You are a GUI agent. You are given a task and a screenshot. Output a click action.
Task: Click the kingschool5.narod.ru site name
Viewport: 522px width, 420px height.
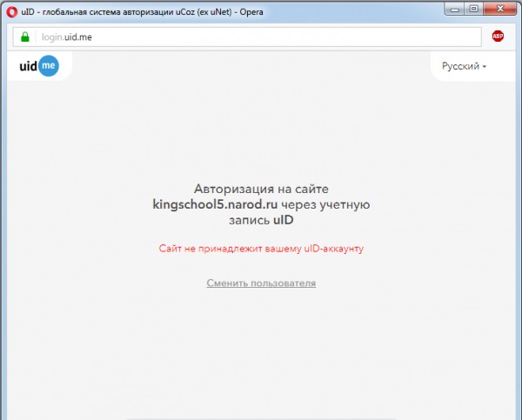click(x=215, y=204)
